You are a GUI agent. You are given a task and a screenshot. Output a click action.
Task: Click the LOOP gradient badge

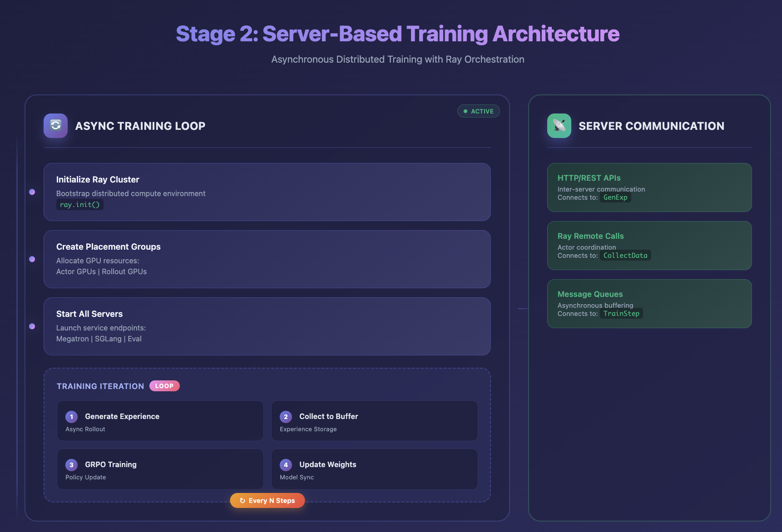(164, 385)
